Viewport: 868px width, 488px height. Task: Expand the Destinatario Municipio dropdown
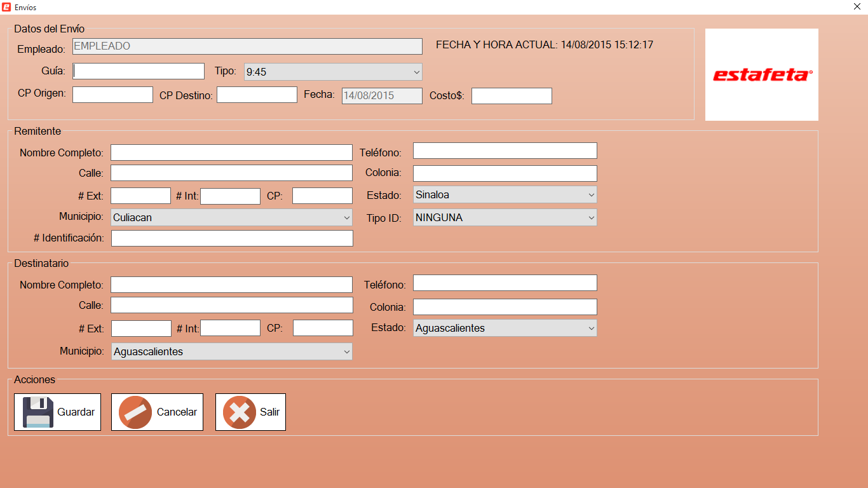click(x=231, y=351)
